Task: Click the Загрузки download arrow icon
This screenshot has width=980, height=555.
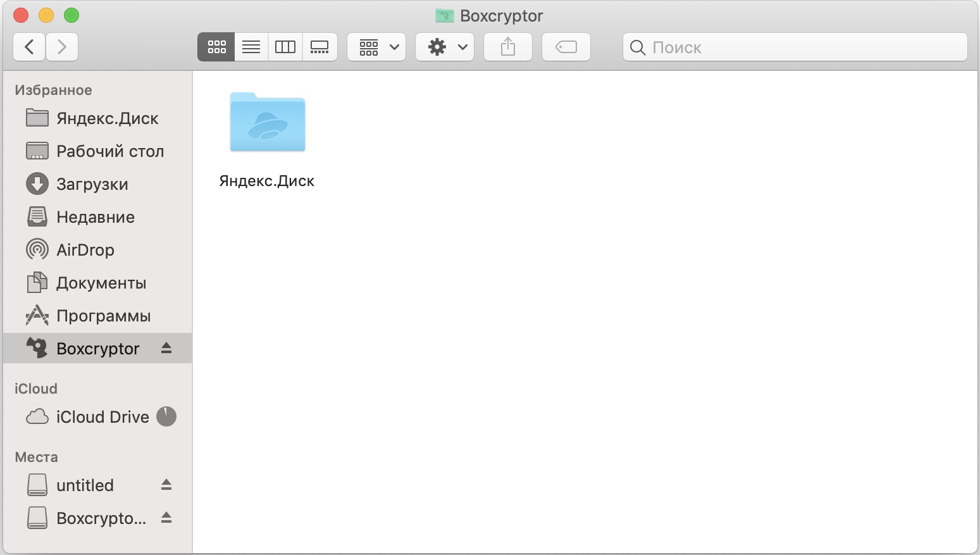Action: pyautogui.click(x=37, y=184)
